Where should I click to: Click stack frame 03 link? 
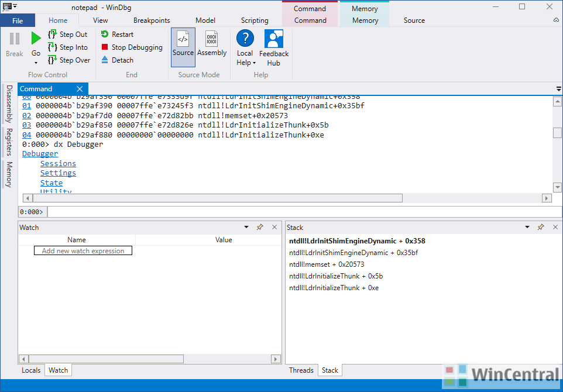click(x=26, y=125)
